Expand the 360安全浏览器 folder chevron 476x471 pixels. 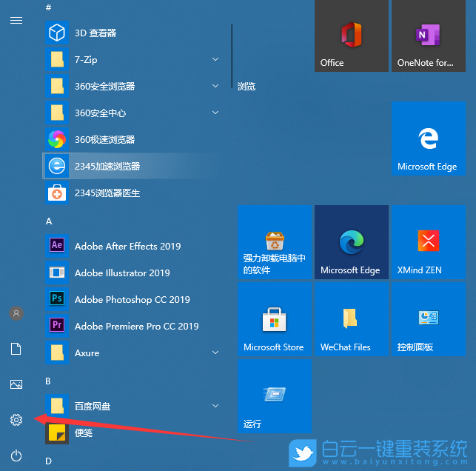pyautogui.click(x=215, y=86)
